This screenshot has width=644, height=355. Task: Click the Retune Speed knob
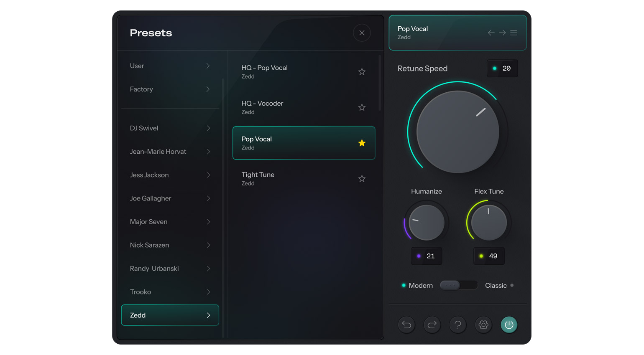[458, 132]
